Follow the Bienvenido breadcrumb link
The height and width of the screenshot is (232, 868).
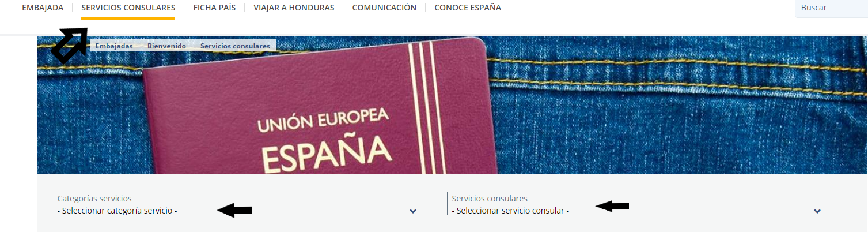pyautogui.click(x=166, y=46)
